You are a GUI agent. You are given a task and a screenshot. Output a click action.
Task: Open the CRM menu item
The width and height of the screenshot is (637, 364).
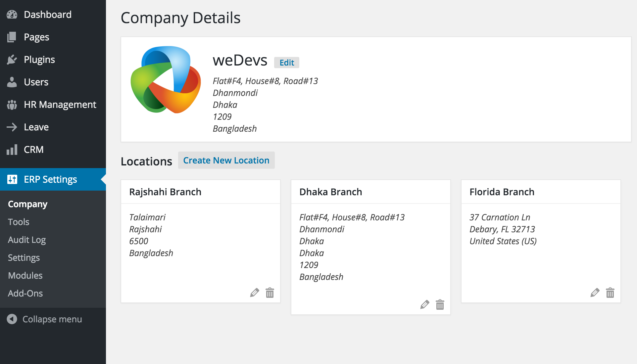[53, 150]
